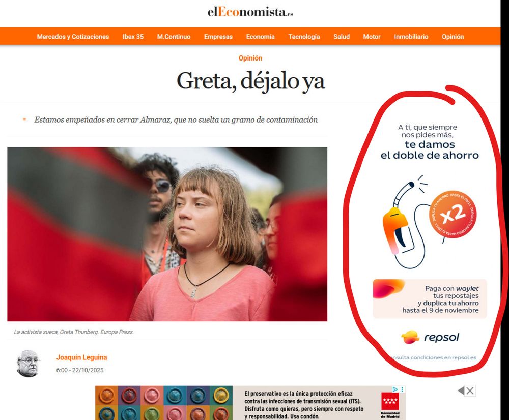Screen dimensions: 509x420
Task: Click Joaquín Leguina's author portrait
Action: [29, 364]
